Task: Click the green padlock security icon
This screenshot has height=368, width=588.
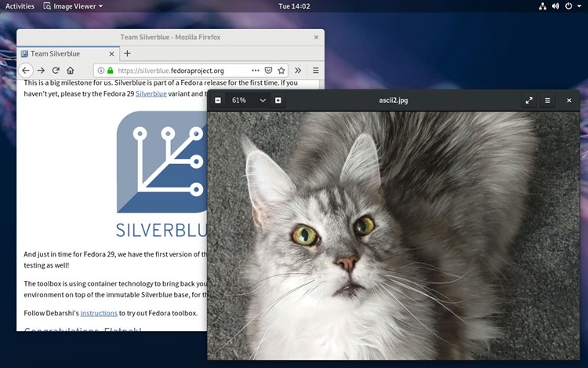Action: coord(111,70)
